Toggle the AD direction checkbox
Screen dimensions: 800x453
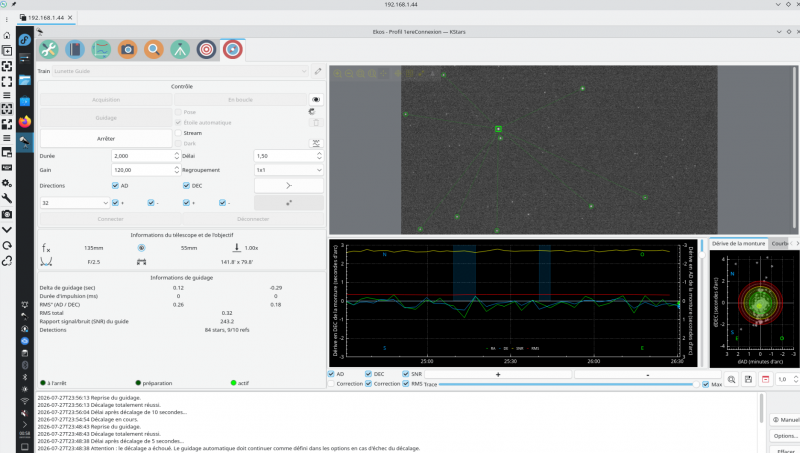click(x=115, y=186)
